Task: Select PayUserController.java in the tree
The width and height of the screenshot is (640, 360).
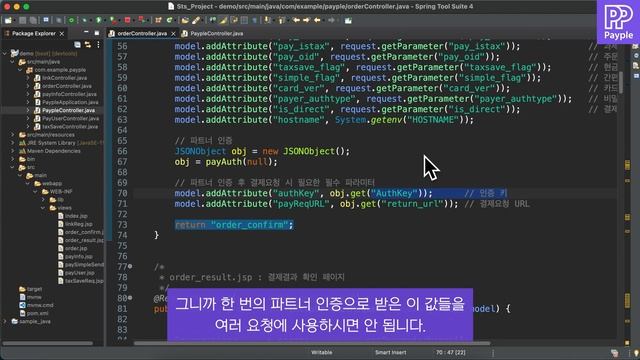Action: (70, 118)
